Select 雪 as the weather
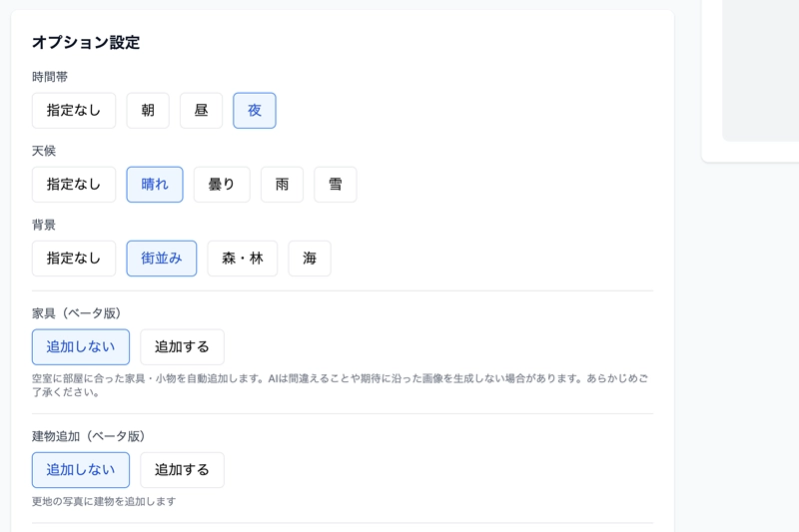Image resolution: width=799 pixels, height=532 pixels. pyautogui.click(x=336, y=185)
